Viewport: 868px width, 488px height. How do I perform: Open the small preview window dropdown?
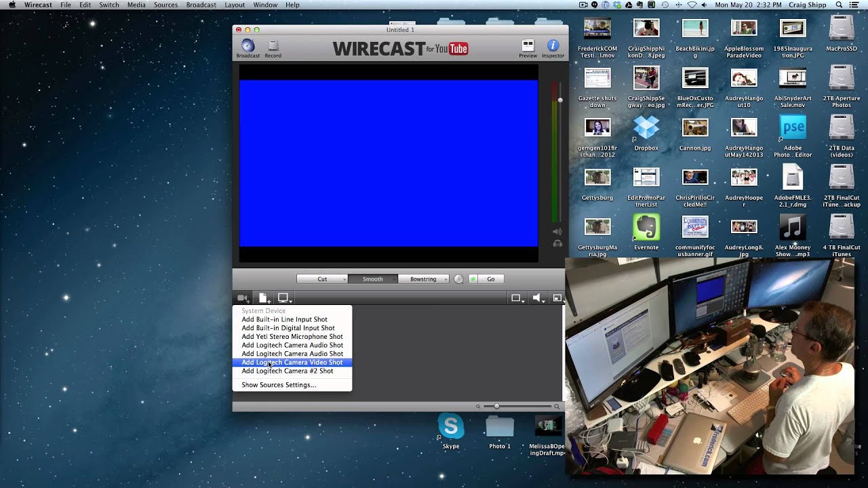[557, 298]
